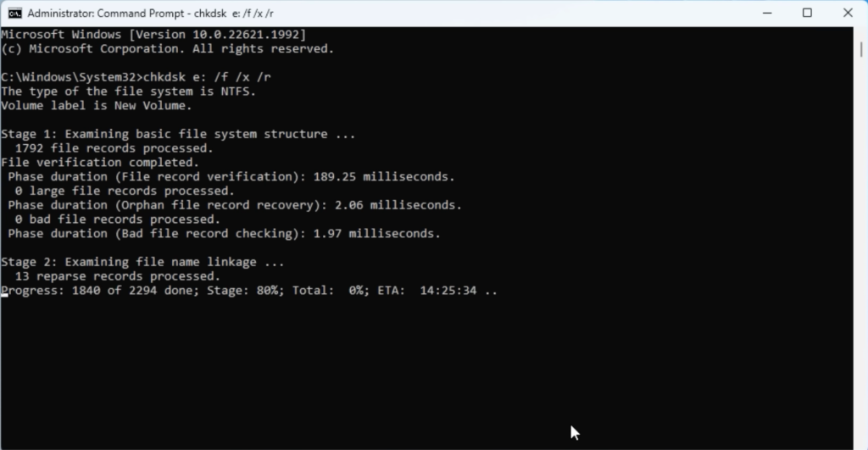The image size is (868, 450).
Task: Click the 13 reparse records processed line
Action: point(117,276)
